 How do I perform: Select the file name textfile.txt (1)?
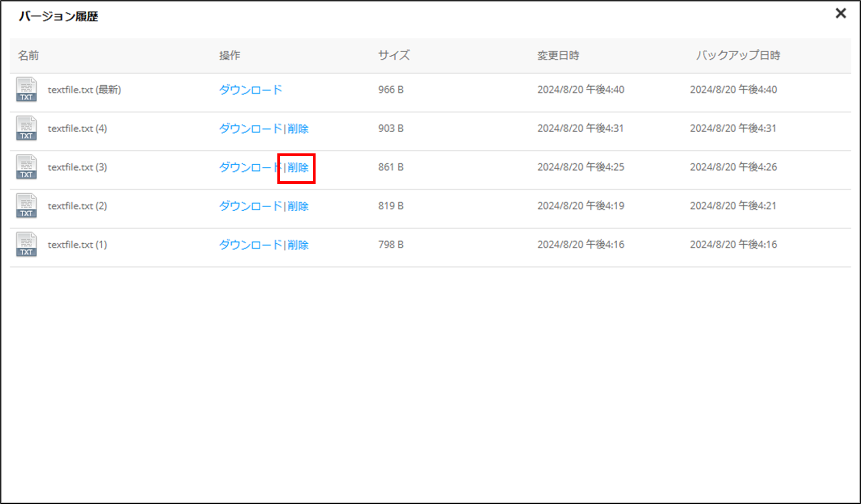tap(77, 244)
